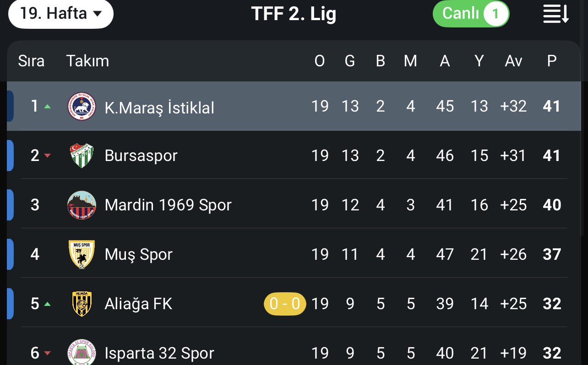Click the Bursaspor club crest
This screenshot has width=588, height=365.
pos(82,156)
